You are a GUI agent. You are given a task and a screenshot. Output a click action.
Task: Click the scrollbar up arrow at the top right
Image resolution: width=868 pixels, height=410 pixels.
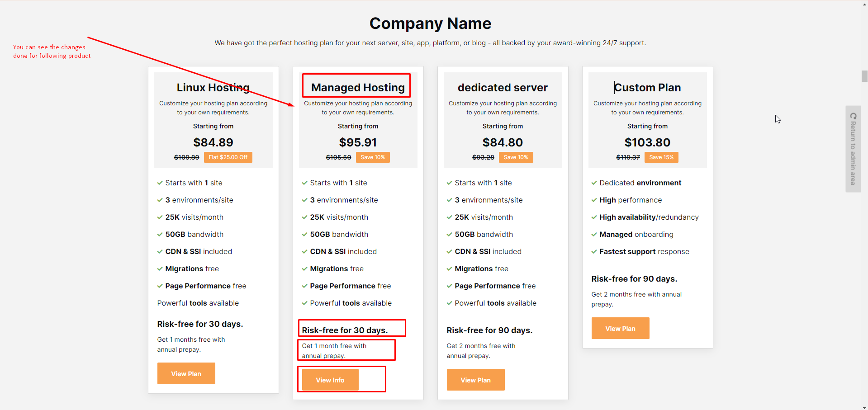point(864,4)
